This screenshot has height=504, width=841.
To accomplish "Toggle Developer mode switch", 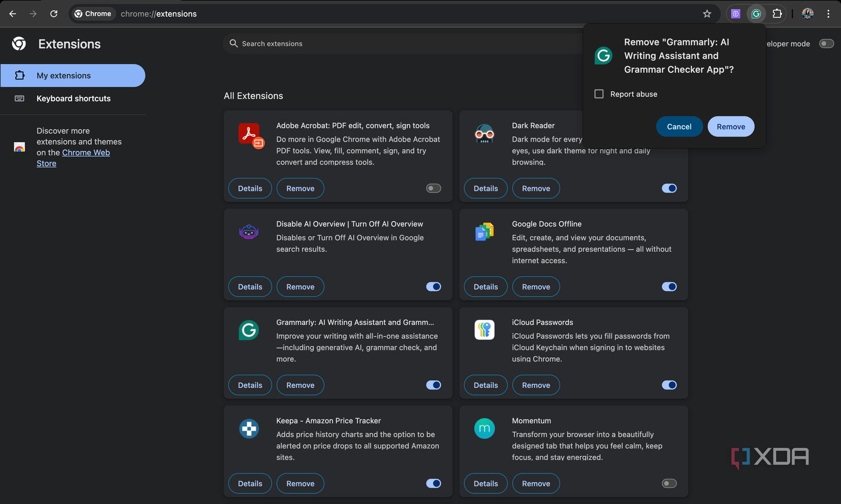I will (826, 44).
